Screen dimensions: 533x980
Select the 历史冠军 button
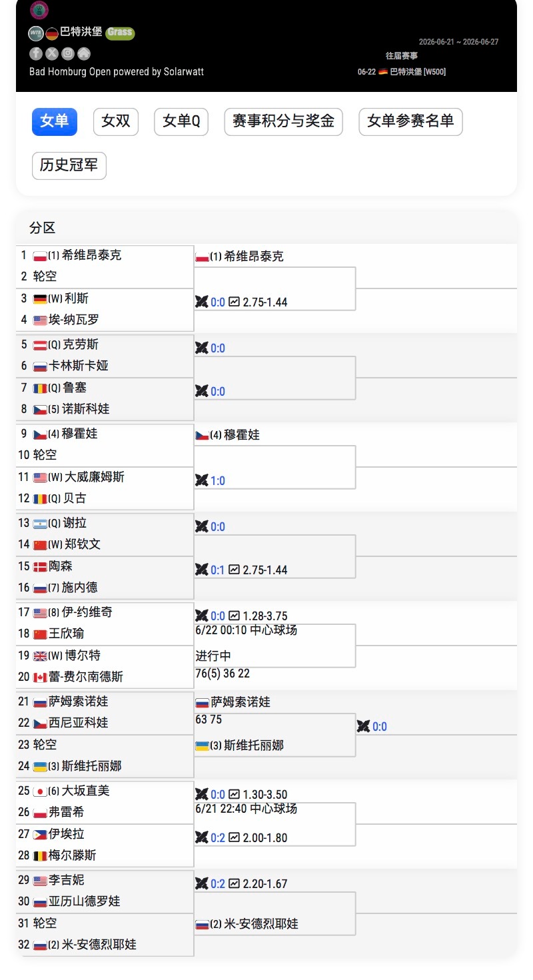point(69,166)
